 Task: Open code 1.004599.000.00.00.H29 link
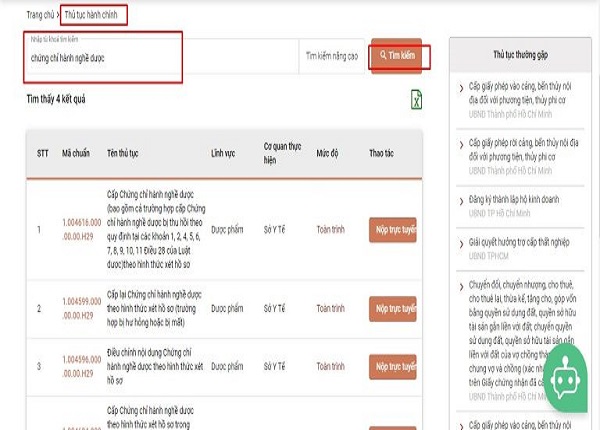(82, 308)
